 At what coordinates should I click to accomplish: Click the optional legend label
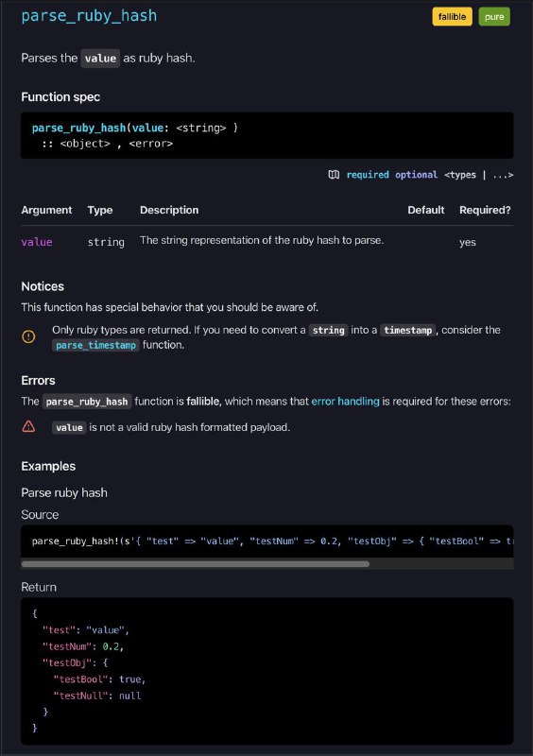416,175
